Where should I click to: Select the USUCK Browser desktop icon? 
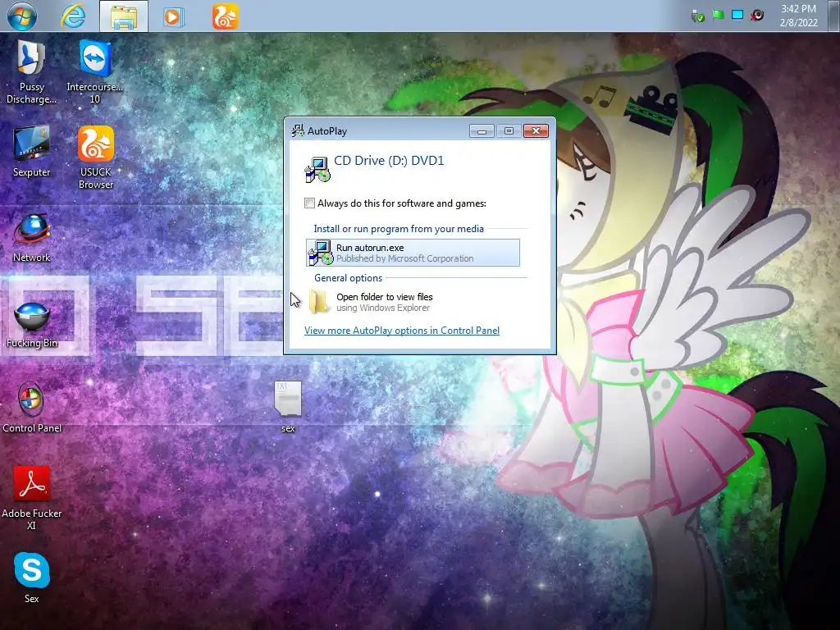click(x=96, y=158)
